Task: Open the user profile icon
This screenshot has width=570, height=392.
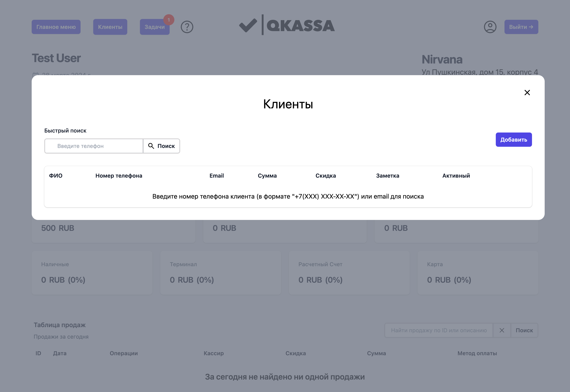Action: [x=490, y=27]
